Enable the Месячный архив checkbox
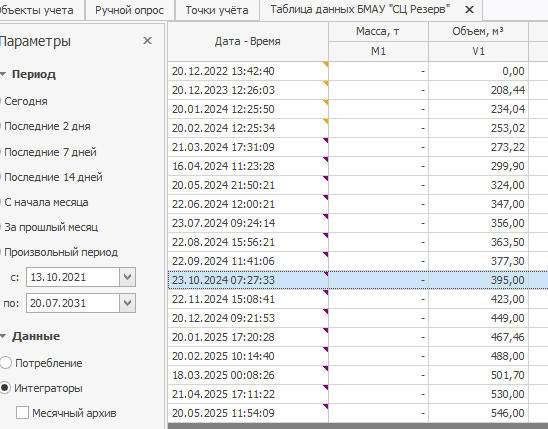The width and height of the screenshot is (548, 429). tap(22, 413)
